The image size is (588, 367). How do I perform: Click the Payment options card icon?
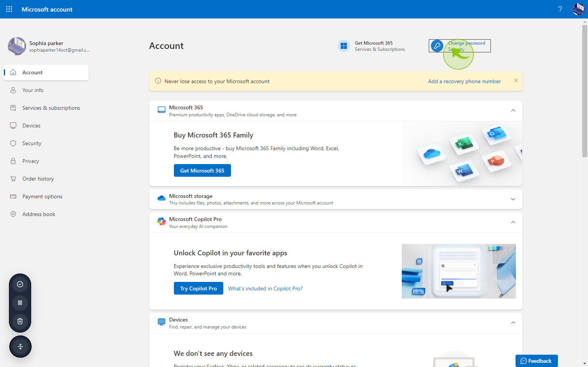[13, 196]
